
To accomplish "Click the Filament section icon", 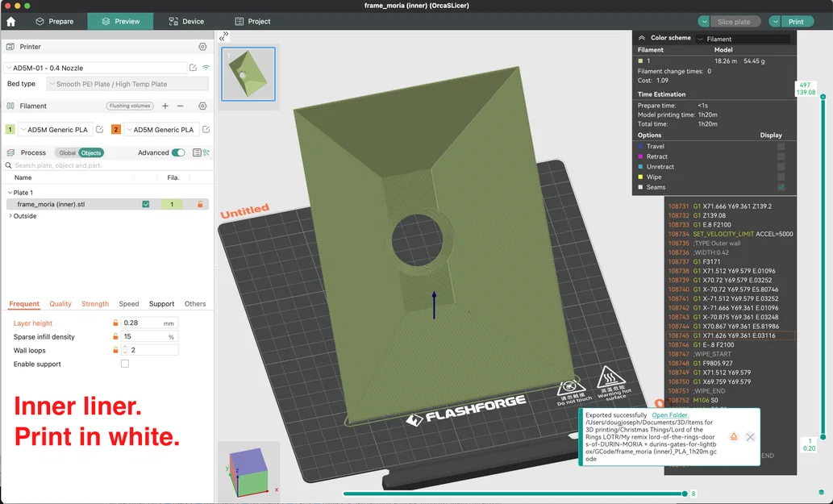I will tap(10, 106).
